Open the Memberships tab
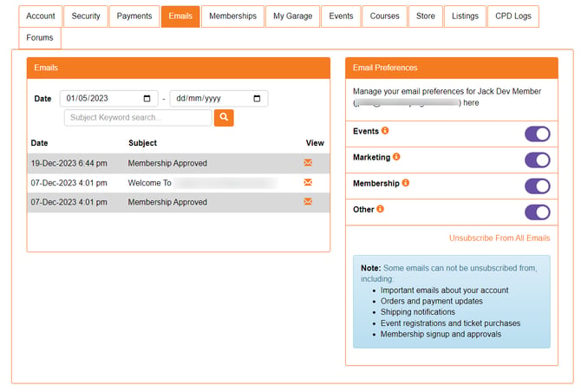This screenshot has height=392, width=581. coord(232,16)
